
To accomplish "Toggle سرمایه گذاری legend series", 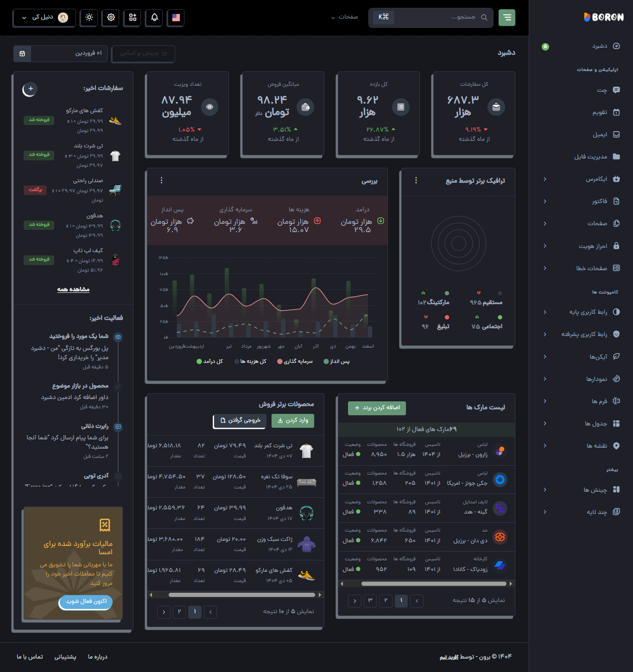I will pos(295,361).
